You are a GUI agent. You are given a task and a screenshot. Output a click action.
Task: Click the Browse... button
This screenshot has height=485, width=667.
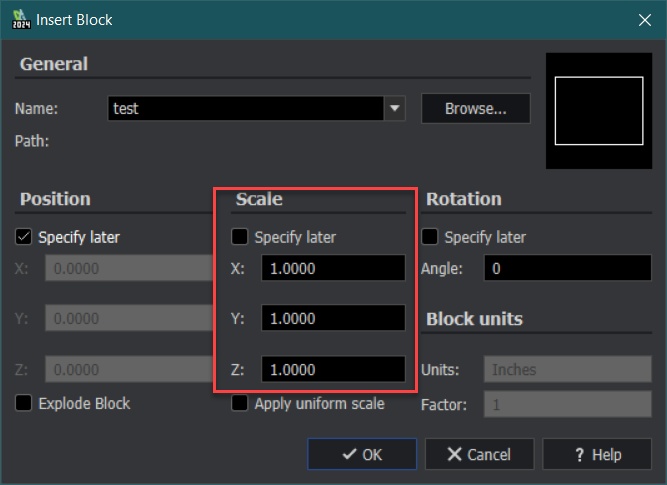(475, 108)
